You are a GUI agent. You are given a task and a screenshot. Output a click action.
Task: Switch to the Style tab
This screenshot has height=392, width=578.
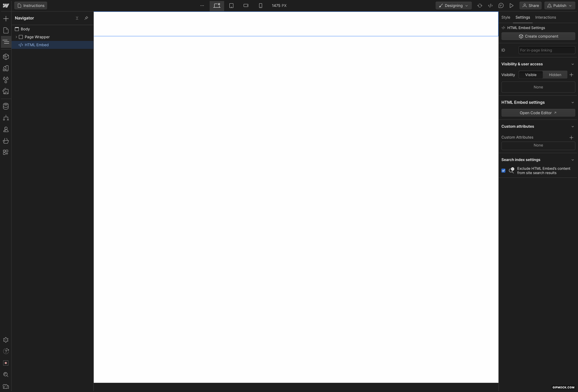[x=506, y=17]
